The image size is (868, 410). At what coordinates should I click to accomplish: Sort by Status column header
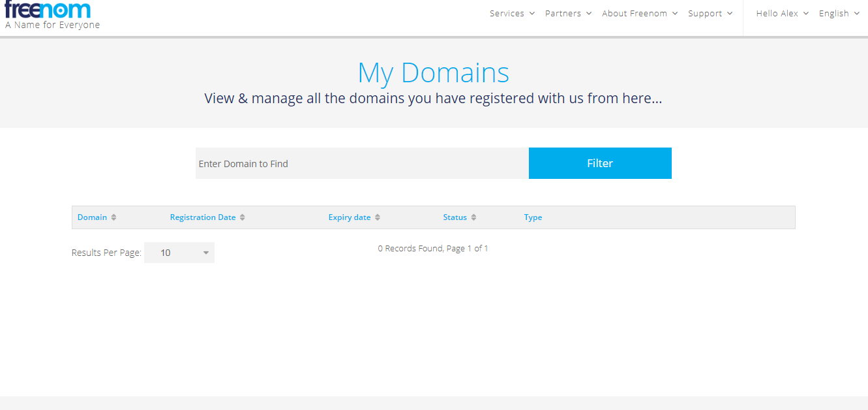click(455, 217)
